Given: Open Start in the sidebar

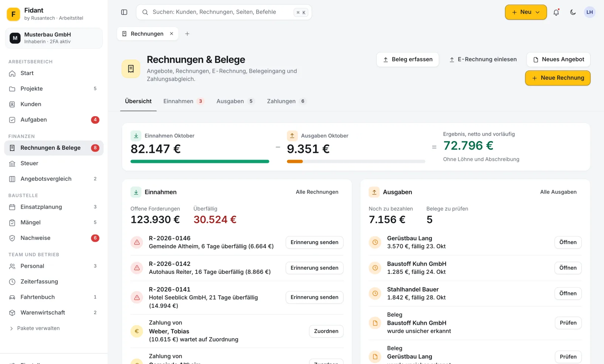Looking at the screenshot, I should [x=54, y=73].
